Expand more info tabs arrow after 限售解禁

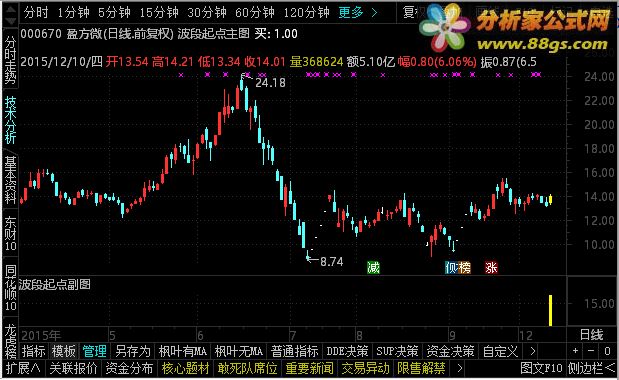[x=459, y=368]
